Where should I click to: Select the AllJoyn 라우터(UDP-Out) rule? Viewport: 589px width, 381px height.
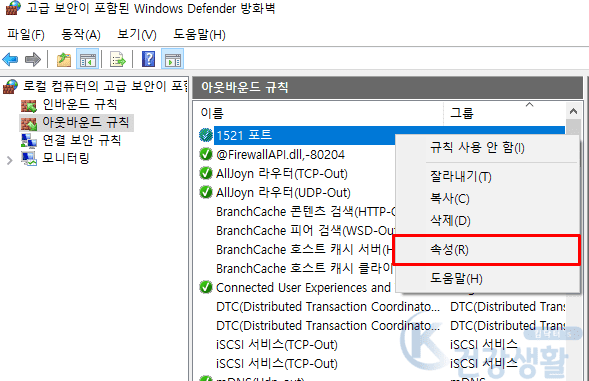point(283,193)
